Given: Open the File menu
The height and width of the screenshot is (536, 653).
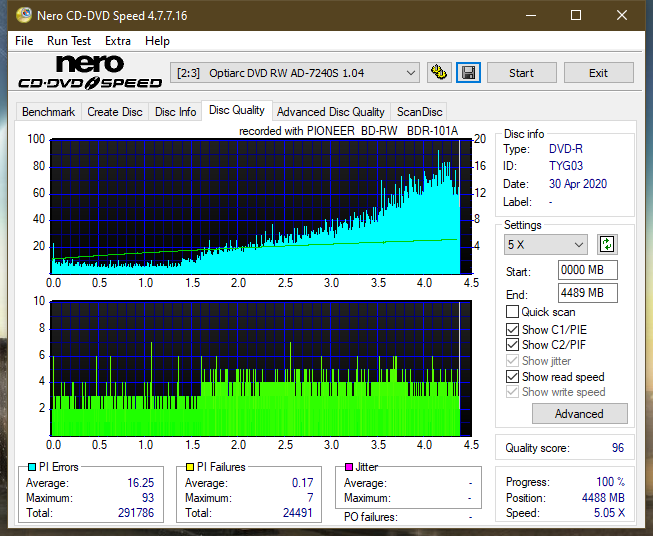Looking at the screenshot, I should (24, 41).
